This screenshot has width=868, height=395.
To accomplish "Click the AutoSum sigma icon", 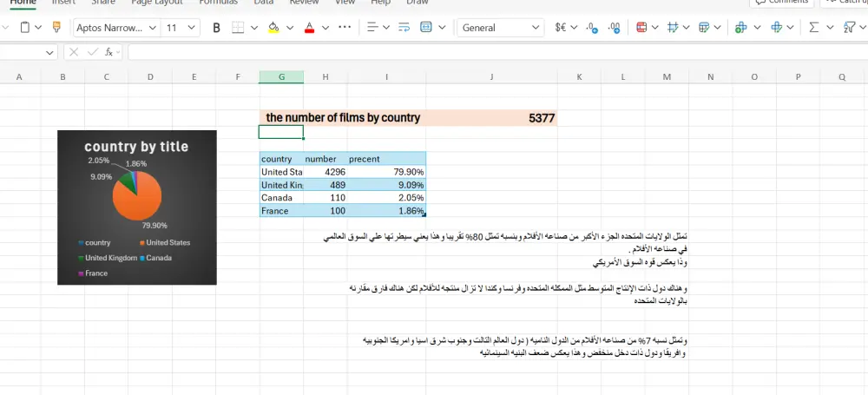I will click(x=814, y=27).
